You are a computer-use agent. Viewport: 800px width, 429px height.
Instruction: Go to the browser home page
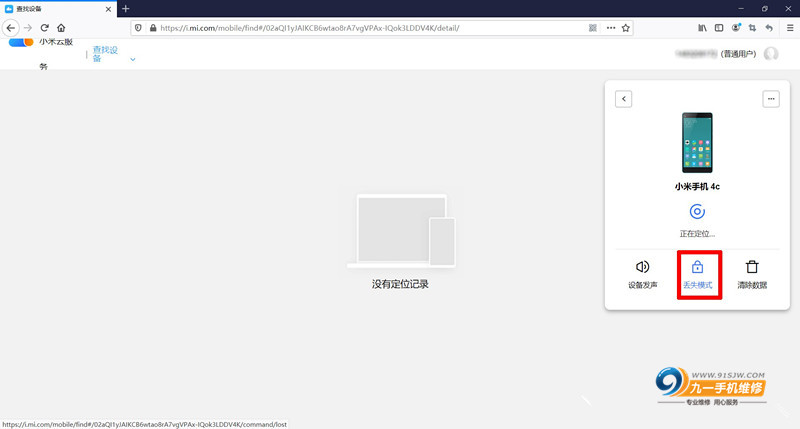tap(61, 28)
